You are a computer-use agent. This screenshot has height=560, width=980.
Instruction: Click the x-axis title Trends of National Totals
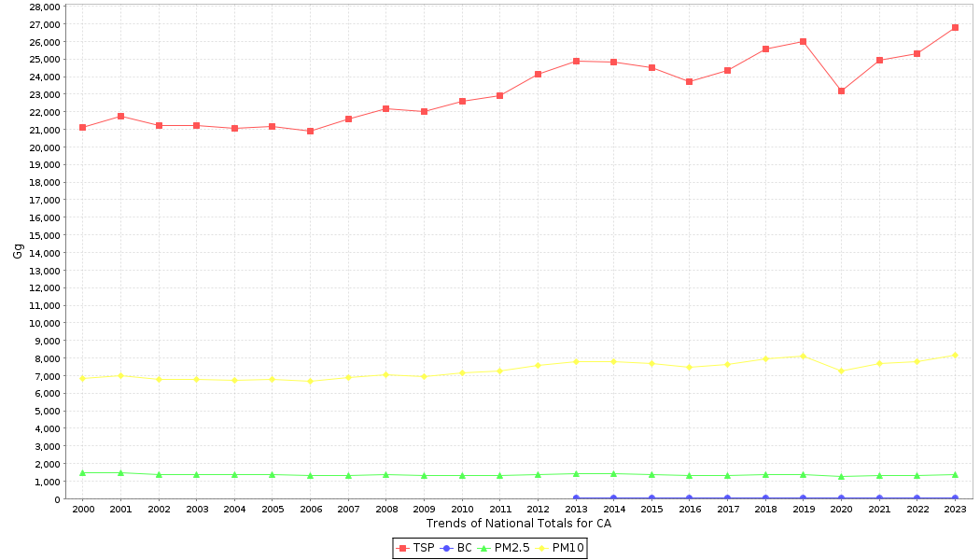(518, 524)
